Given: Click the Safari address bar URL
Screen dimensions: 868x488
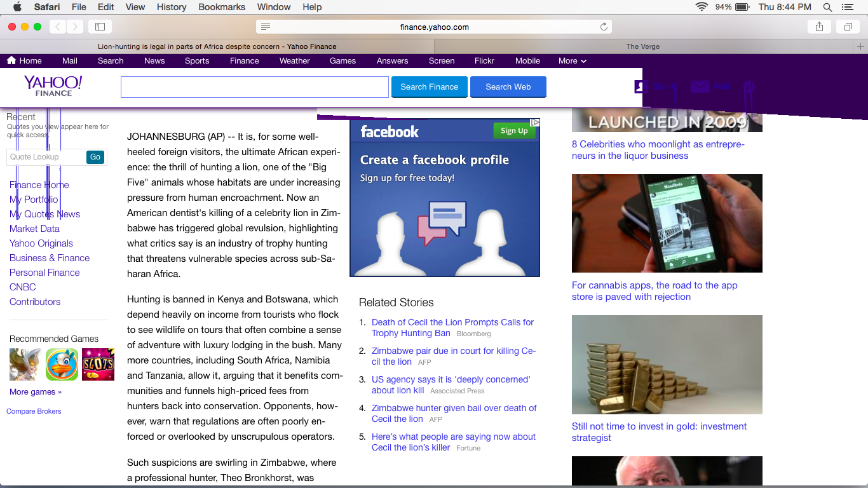Looking at the screenshot, I should 435,27.
